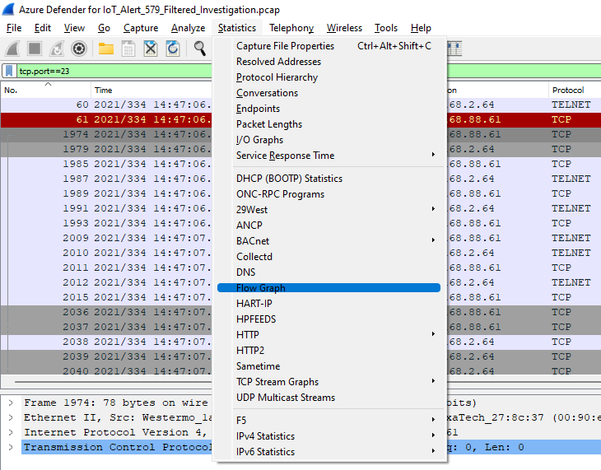Select packet number 61 row
Viewport: 601px width, 470px height.
[x=106, y=120]
